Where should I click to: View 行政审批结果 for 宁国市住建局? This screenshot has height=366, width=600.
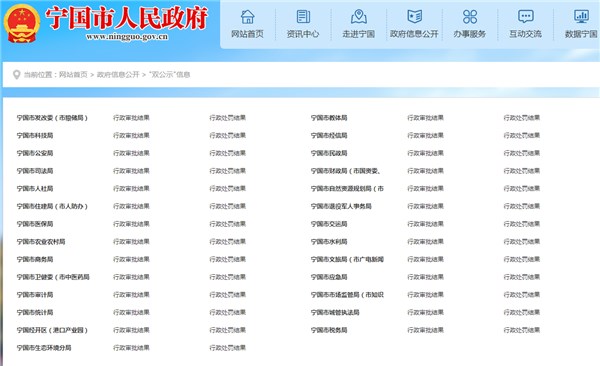131,206
